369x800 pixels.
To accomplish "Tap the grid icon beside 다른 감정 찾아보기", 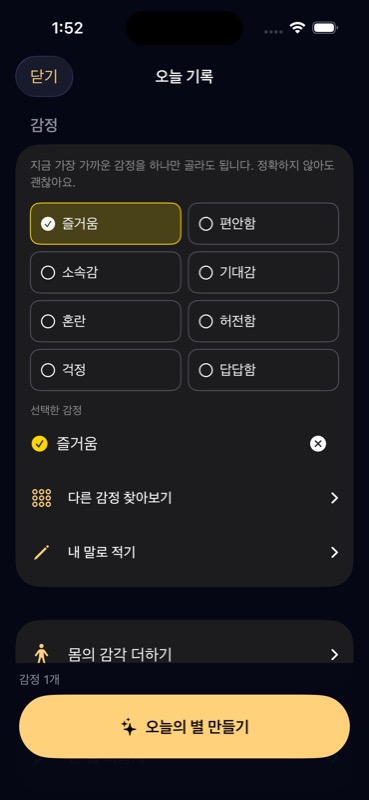I will pyautogui.click(x=41, y=498).
